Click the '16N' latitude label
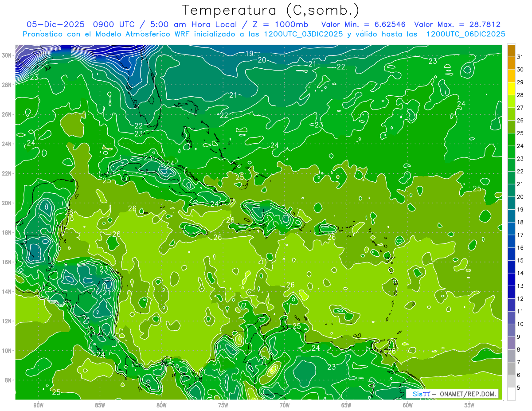Viewport: 532px width, 411px height. pos(7,262)
